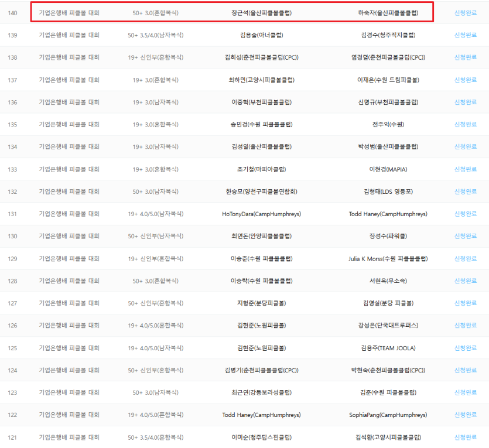Click partner 서현욱(무소속) in row 128
This screenshot has height=448, width=489.
[388, 281]
